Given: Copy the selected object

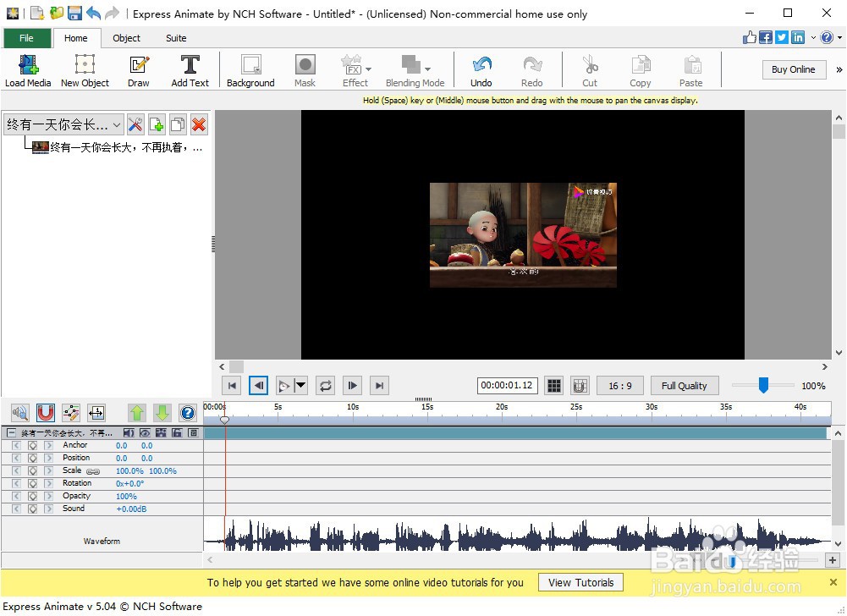Looking at the screenshot, I should [x=640, y=71].
